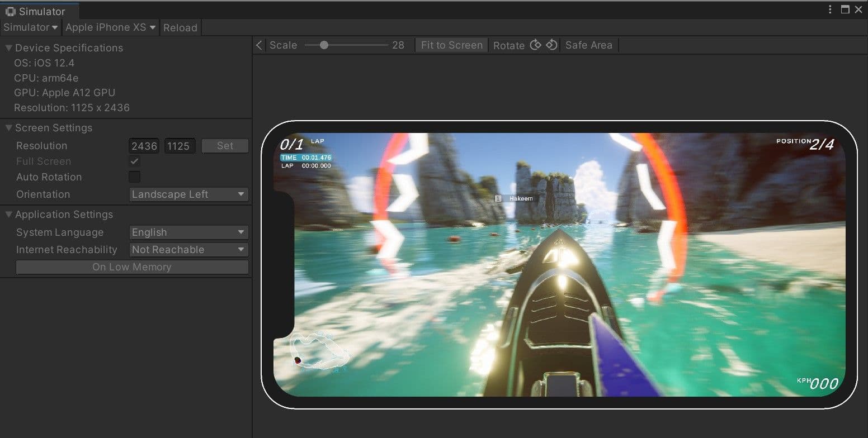
Task: Rotate the simulated device clockwise
Action: click(x=536, y=45)
